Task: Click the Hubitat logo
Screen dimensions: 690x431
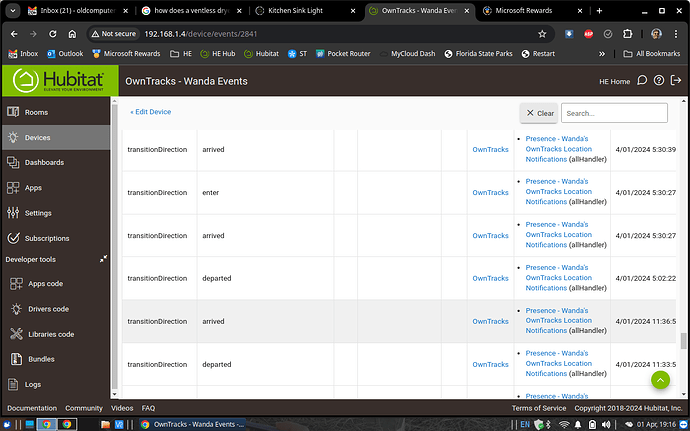Action: (60, 81)
